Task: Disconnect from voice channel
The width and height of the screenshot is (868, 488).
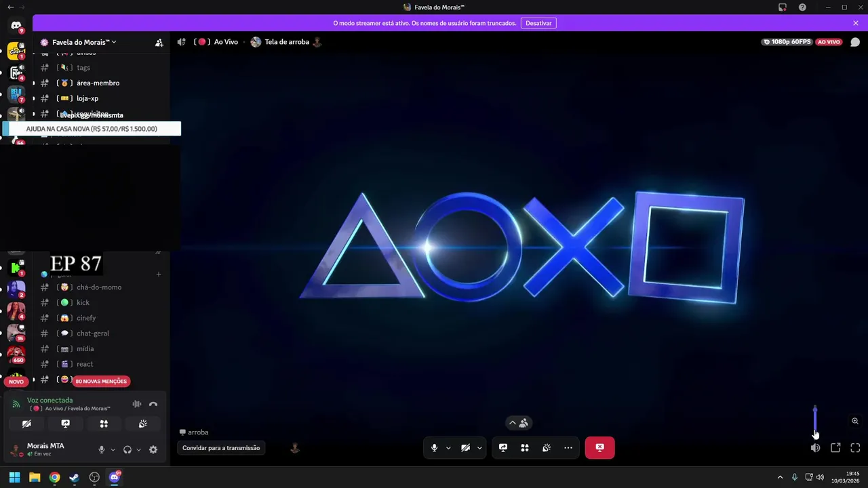Action: pyautogui.click(x=153, y=404)
